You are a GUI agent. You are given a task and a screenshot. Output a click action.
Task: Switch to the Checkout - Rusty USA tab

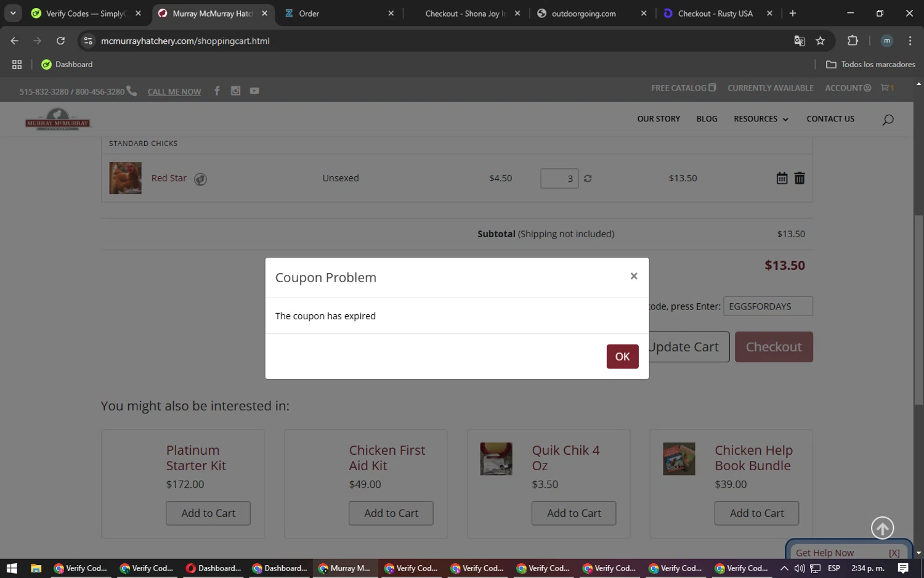click(718, 13)
